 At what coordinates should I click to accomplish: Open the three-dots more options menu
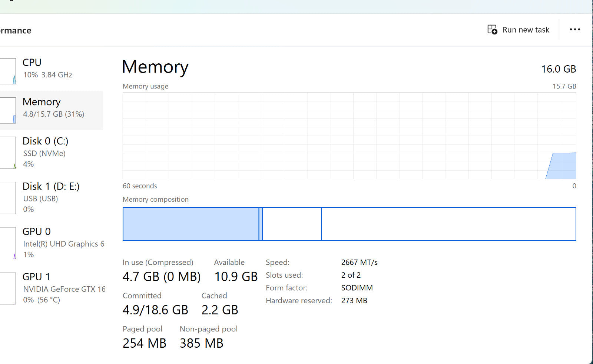[x=574, y=30]
